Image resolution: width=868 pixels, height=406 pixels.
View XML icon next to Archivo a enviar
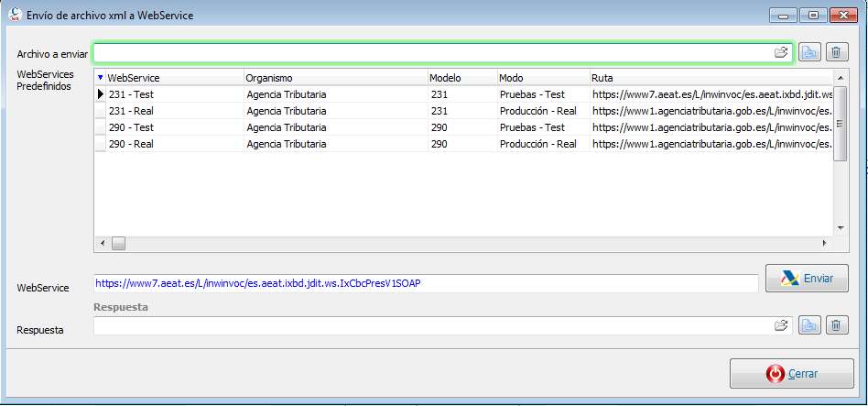[810, 52]
